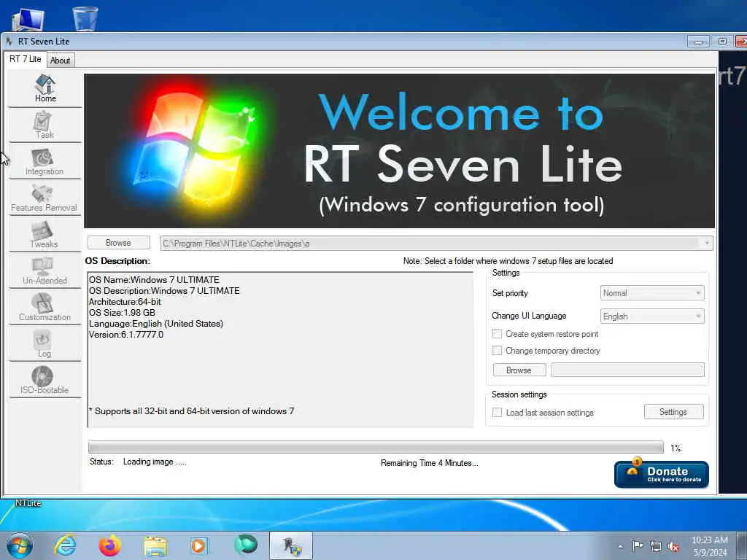Click the 'OS Size:1.98 GB' line
This screenshot has height=560, width=747.
click(122, 313)
